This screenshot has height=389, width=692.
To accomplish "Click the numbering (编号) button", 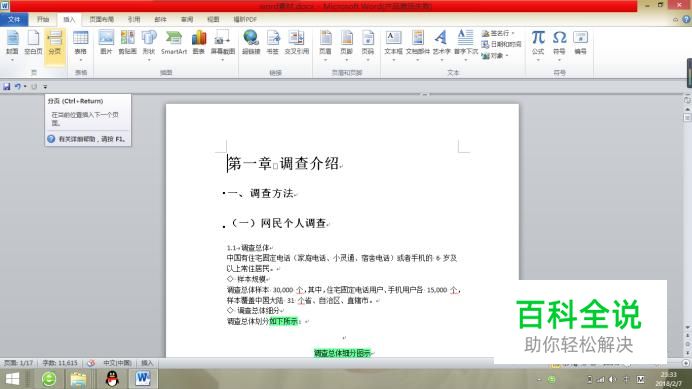I will 580,43.
